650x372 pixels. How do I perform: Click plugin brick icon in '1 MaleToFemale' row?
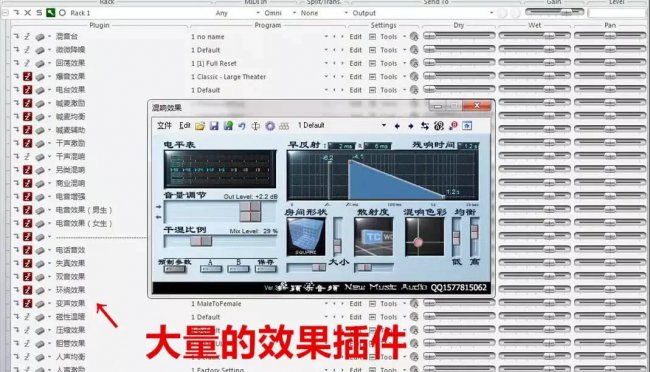click(x=40, y=304)
